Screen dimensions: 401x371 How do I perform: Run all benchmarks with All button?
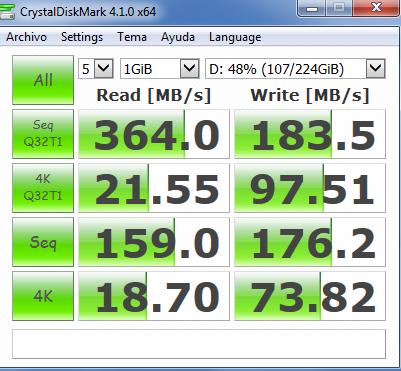click(x=43, y=80)
